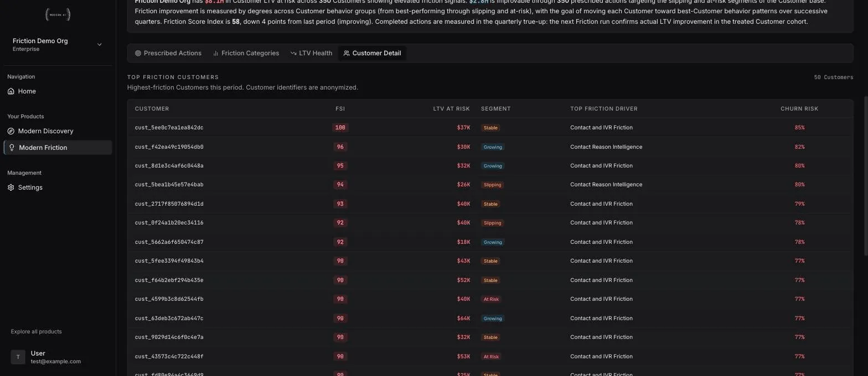
Task: Click the Prescribed Actions target icon
Action: tap(138, 53)
